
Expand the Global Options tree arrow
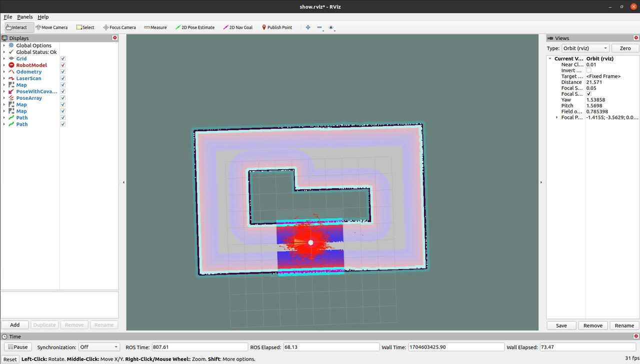(4, 45)
